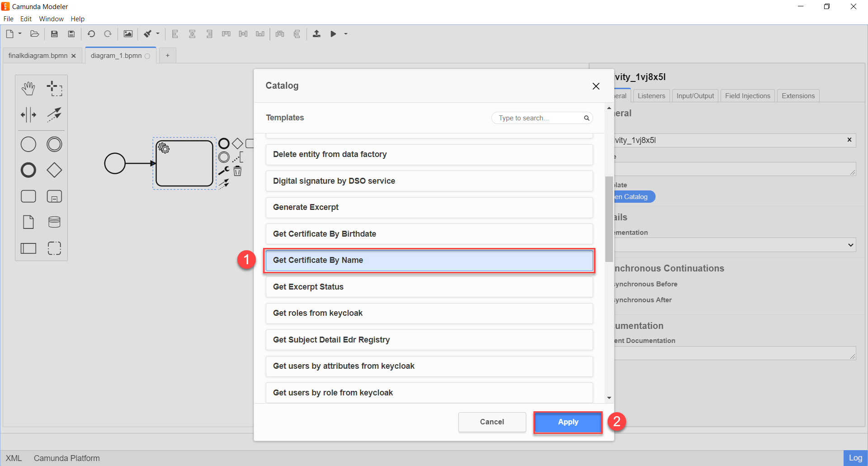The width and height of the screenshot is (868, 466).
Task: Open the Window menu
Action: pos(51,19)
